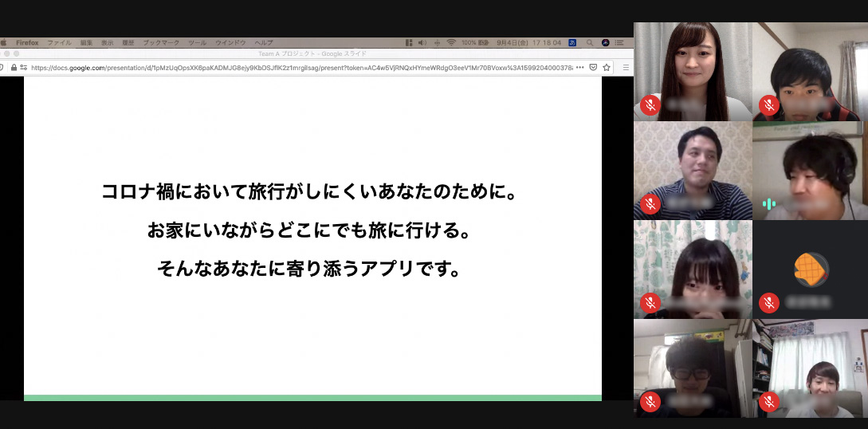This screenshot has width=868, height=429.
Task: Click the muted mic on the avatar-only tile
Action: pos(769,303)
